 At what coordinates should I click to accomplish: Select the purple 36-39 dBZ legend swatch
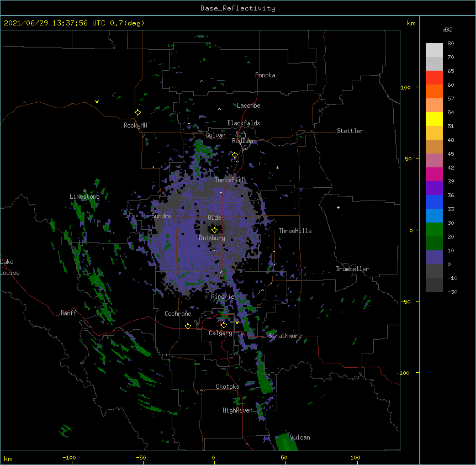pos(434,188)
